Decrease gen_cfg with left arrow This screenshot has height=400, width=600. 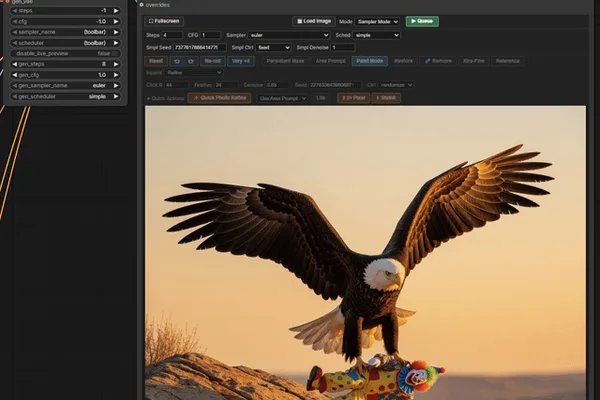coord(15,75)
